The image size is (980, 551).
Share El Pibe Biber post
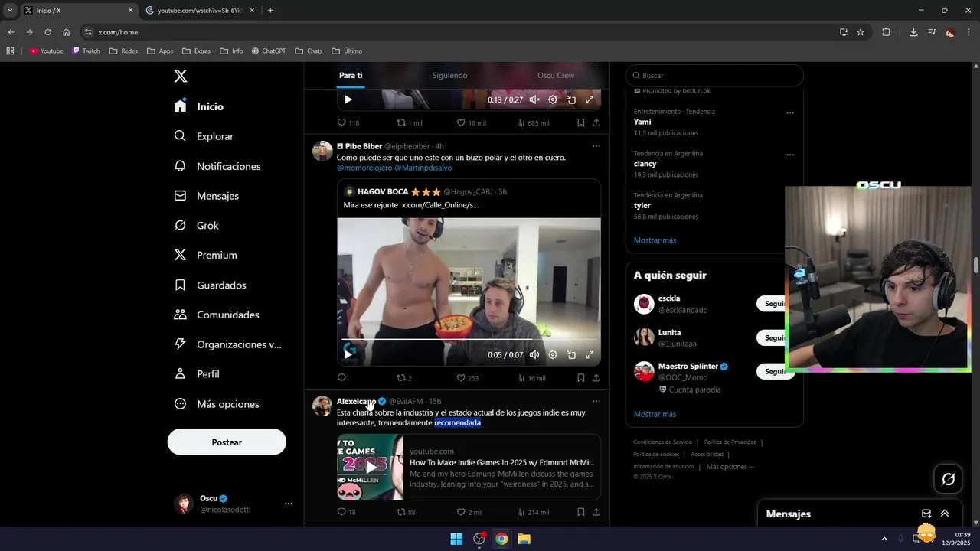tap(596, 377)
